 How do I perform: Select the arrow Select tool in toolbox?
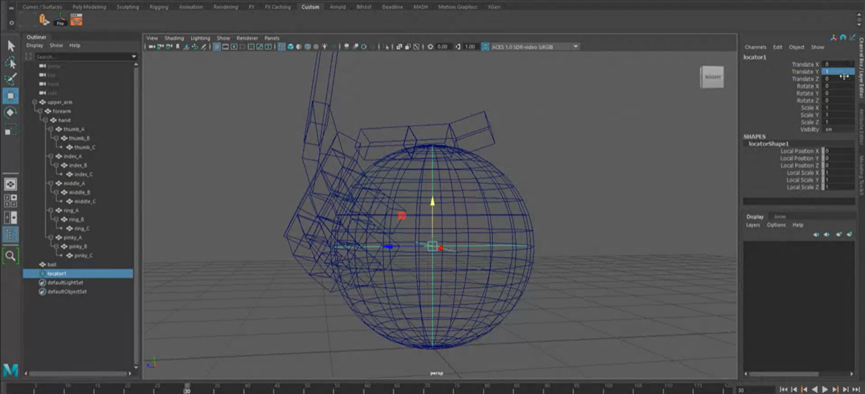pyautogui.click(x=10, y=46)
